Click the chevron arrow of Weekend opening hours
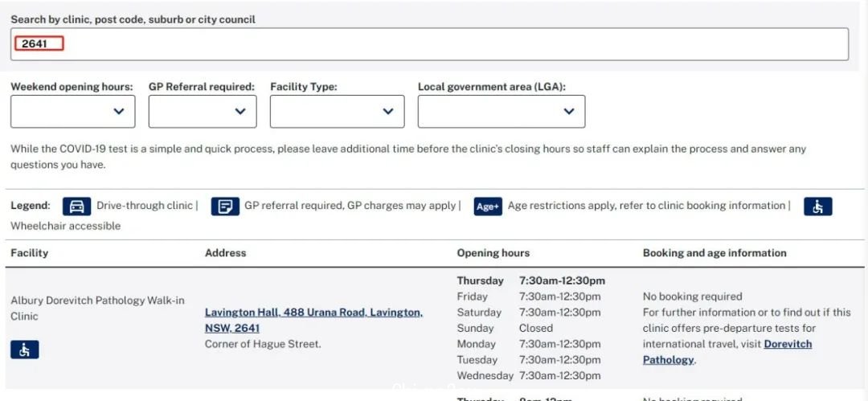This screenshot has width=868, height=401. coord(118,112)
